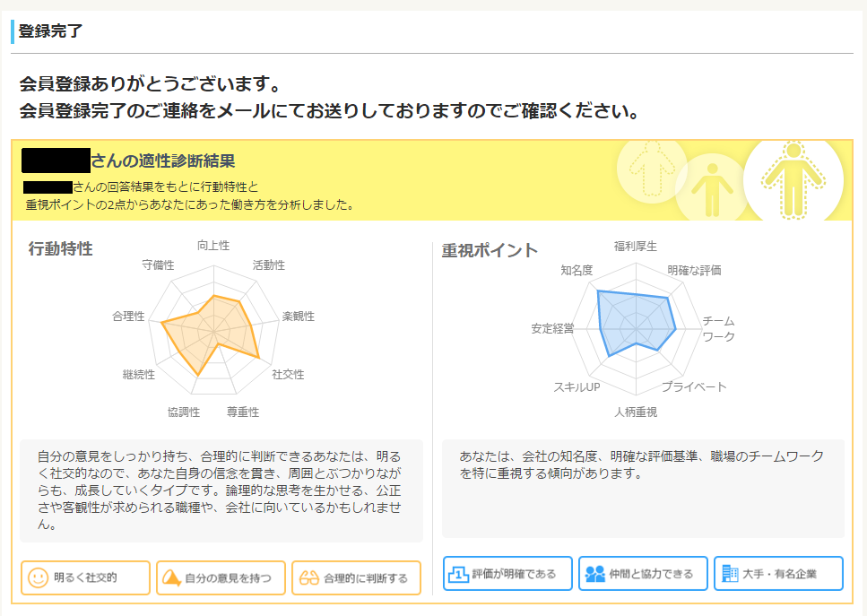Click the 継続性 axis label
Image resolution: width=867 pixels, height=616 pixels.
coord(139,375)
